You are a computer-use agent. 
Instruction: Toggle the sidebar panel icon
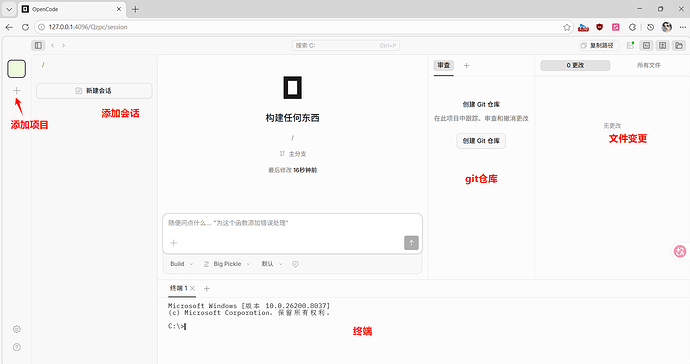coord(38,45)
